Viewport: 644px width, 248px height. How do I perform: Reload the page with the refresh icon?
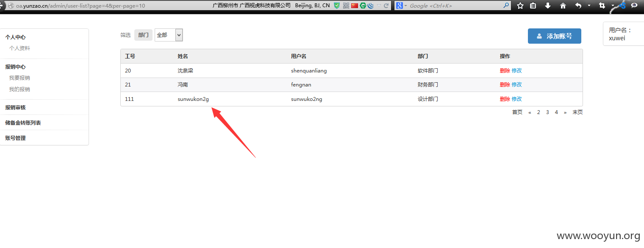click(386, 6)
